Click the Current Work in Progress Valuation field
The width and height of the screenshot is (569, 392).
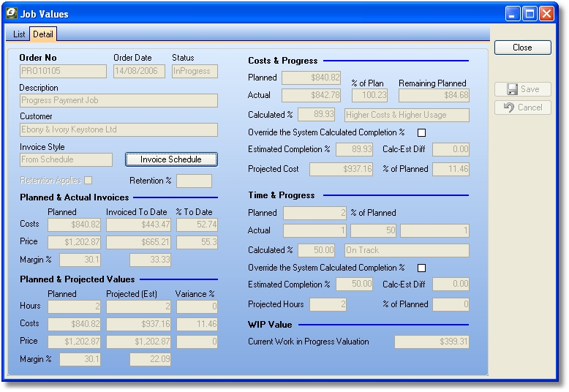[x=432, y=342]
